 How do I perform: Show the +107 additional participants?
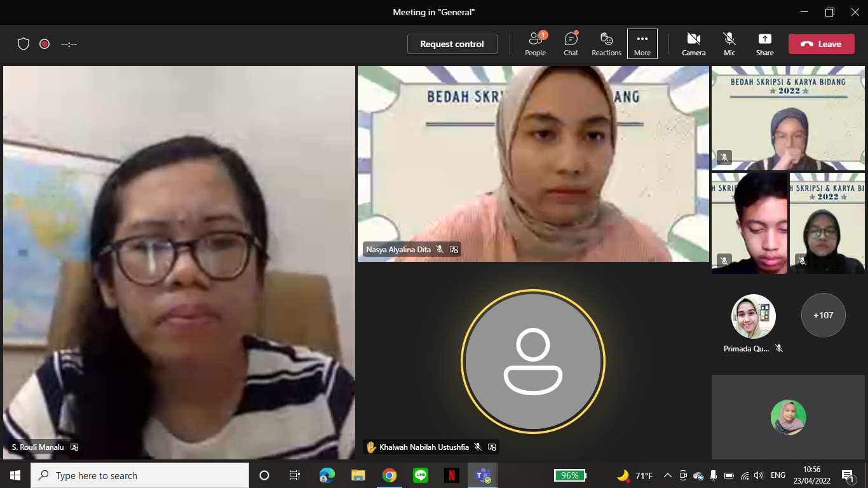click(823, 315)
